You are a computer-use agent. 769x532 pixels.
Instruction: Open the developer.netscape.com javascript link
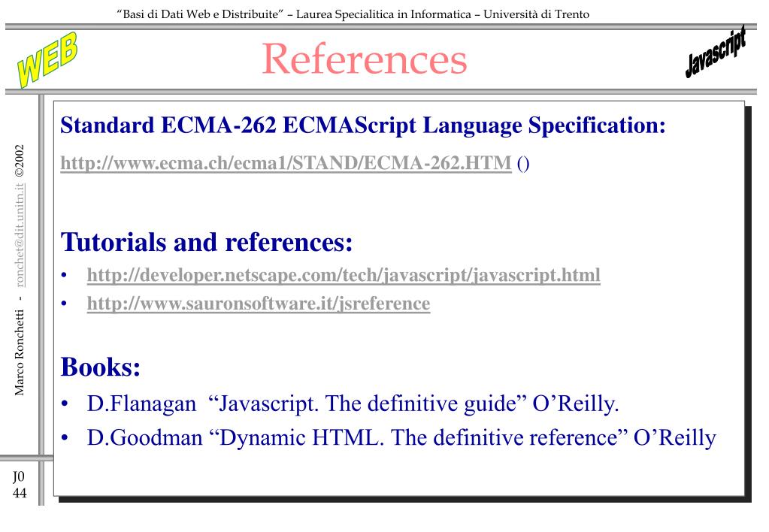coord(344,275)
